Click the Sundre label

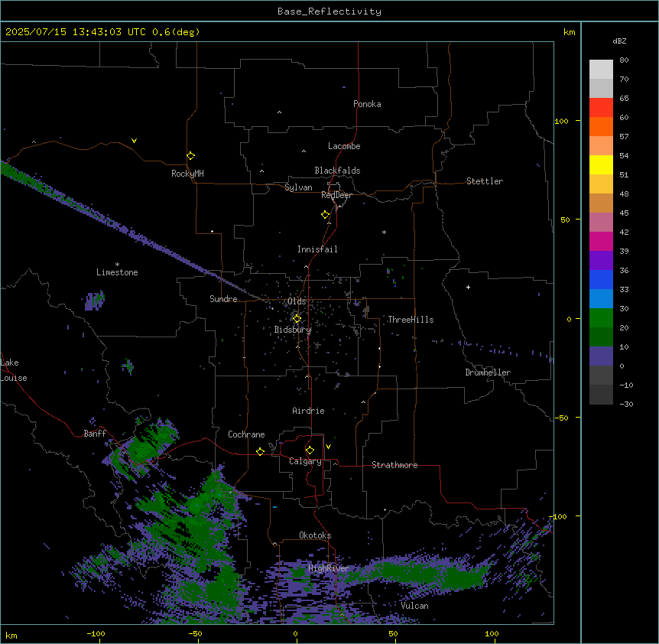(x=223, y=299)
